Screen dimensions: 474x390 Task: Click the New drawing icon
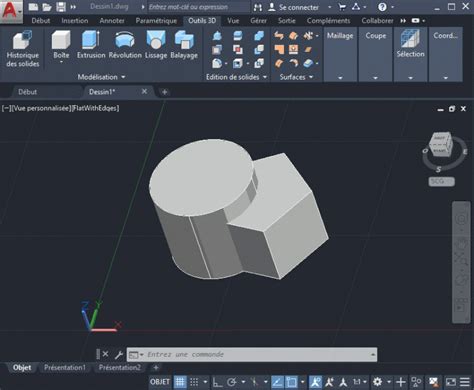(x=33, y=7)
